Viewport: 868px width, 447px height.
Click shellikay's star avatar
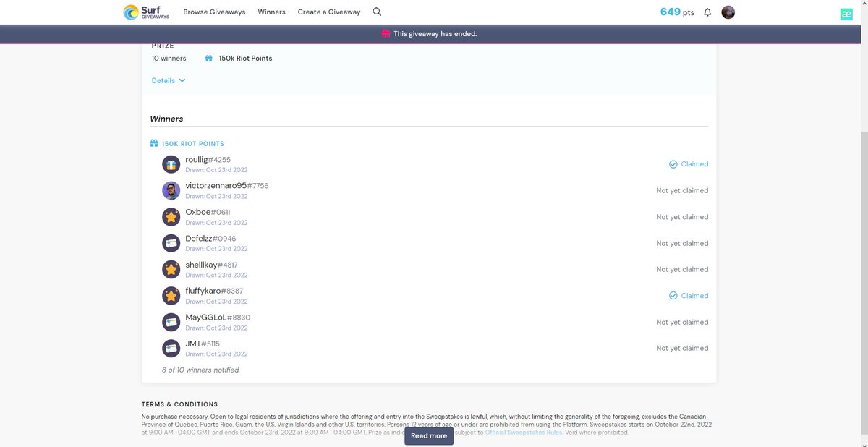[171, 269]
